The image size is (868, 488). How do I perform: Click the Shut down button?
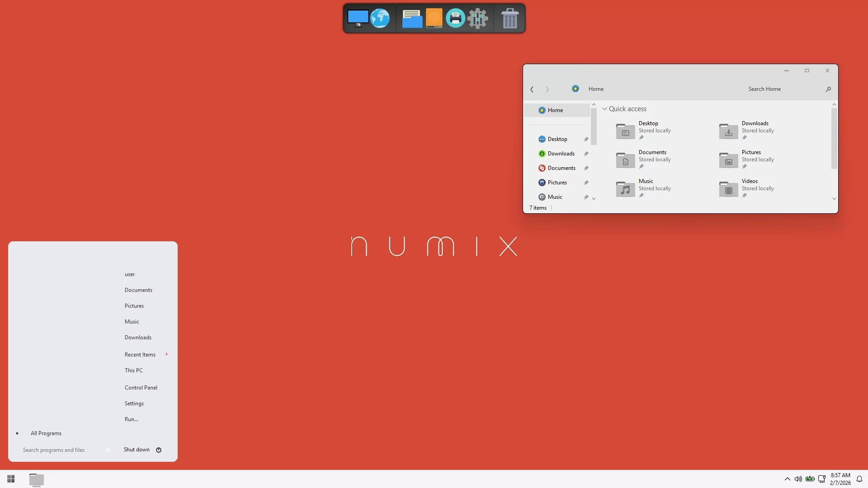coord(137,450)
